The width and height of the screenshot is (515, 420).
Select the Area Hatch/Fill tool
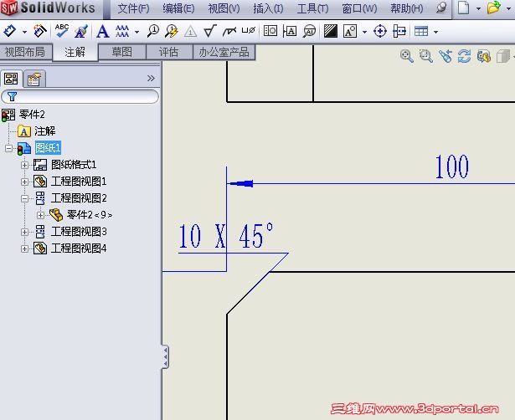click(331, 31)
